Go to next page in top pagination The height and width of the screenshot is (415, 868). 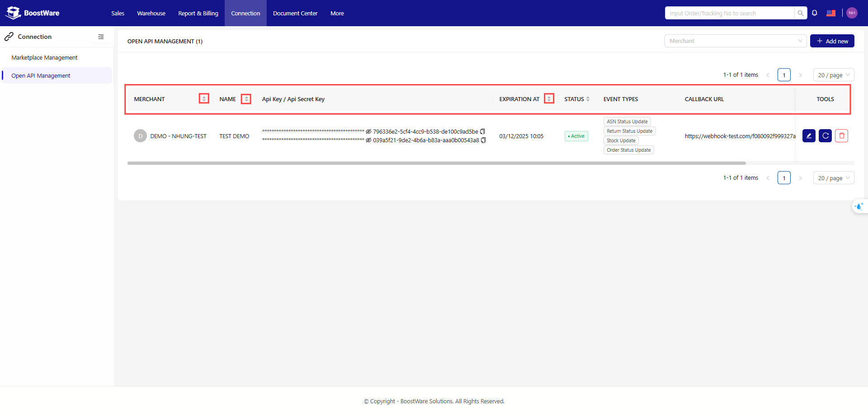coord(800,75)
